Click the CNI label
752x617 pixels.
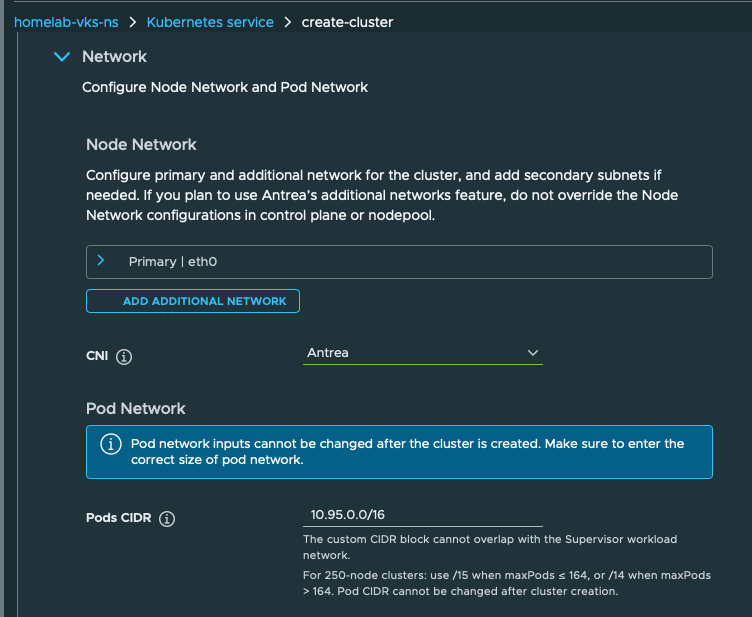(x=97, y=356)
